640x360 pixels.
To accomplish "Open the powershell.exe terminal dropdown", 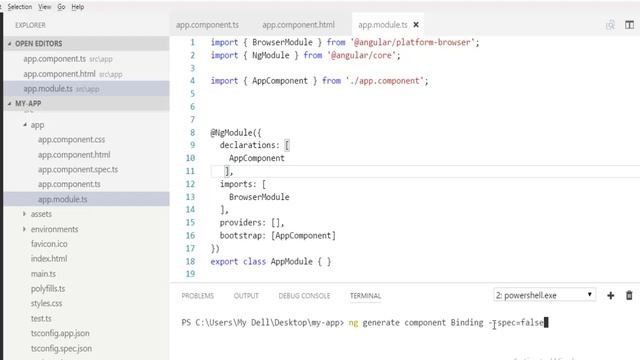I will pos(544,295).
